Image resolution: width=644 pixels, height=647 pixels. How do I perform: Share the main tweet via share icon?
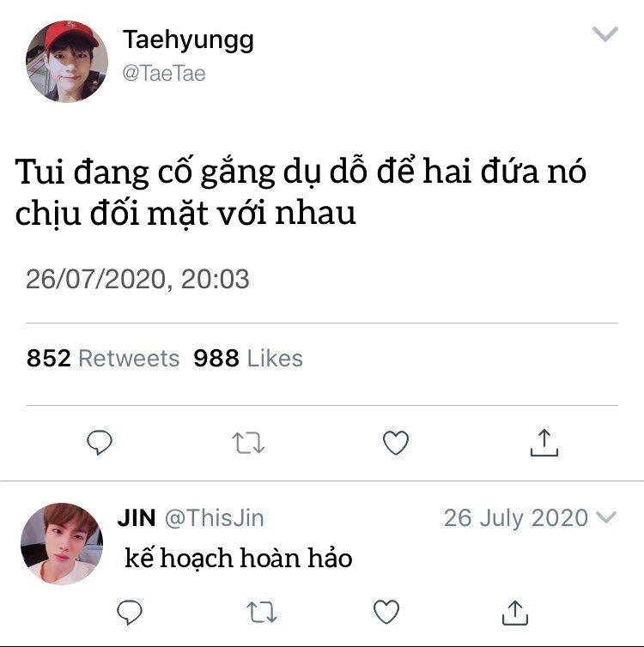(544, 442)
